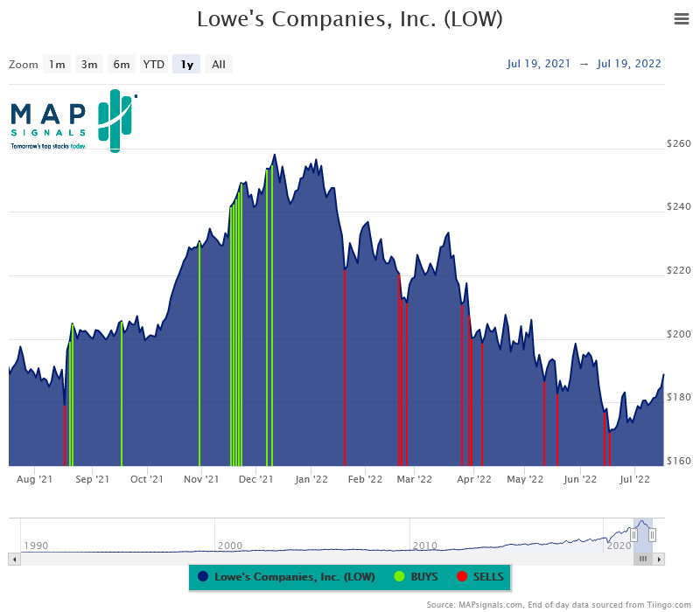Click the Jun '22 x-axis label
This screenshot has width=700, height=612.
[580, 479]
